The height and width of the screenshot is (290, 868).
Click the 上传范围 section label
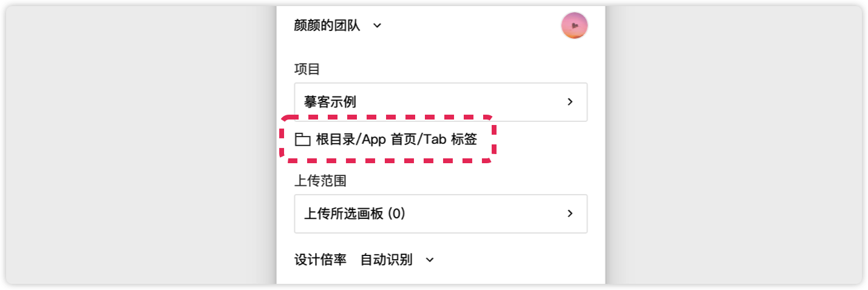[x=320, y=181]
